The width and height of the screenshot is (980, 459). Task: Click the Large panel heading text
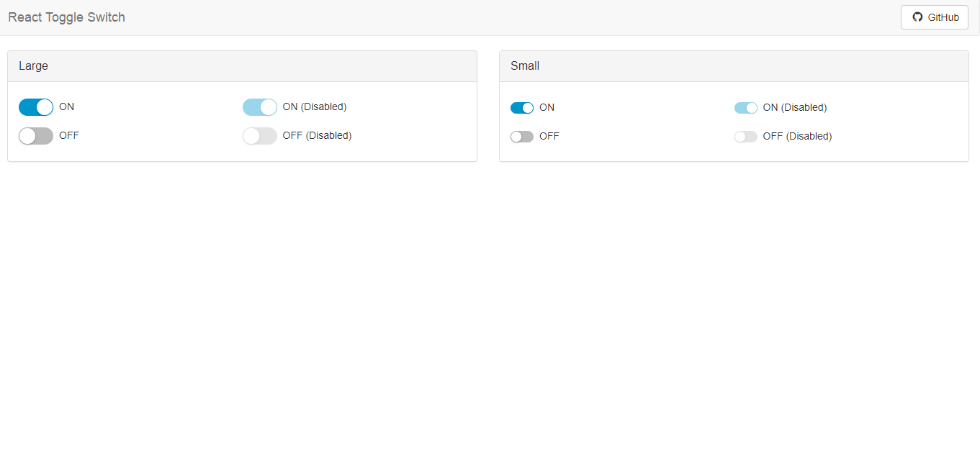pyautogui.click(x=33, y=66)
